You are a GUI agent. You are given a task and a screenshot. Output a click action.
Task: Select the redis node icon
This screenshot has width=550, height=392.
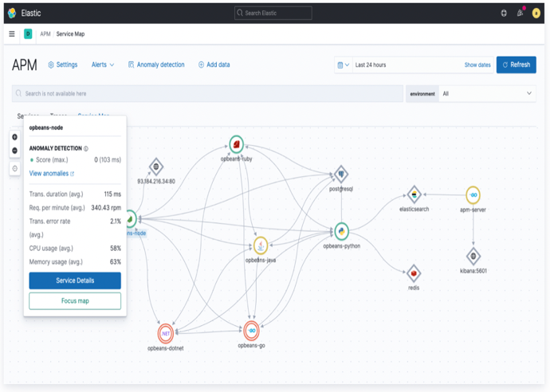[x=414, y=273]
